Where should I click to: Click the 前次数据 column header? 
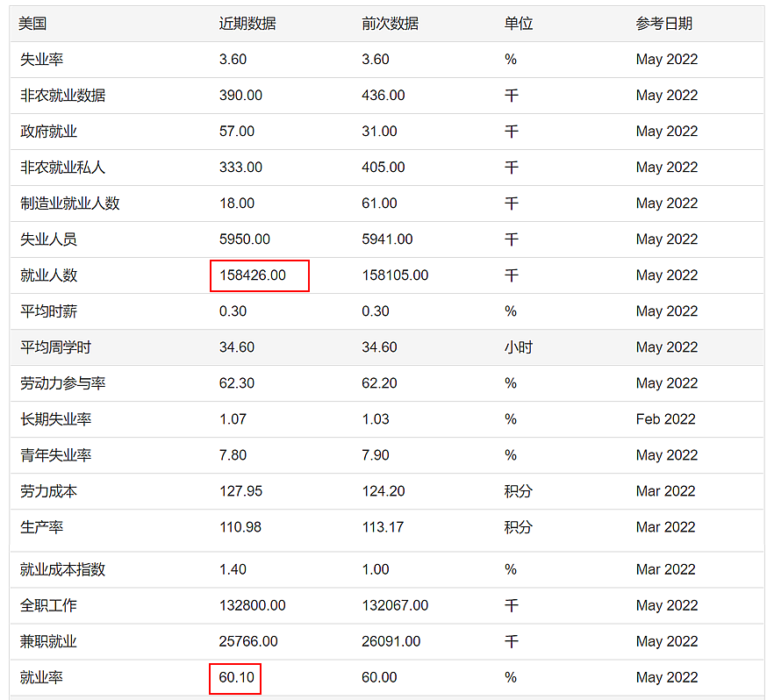[390, 24]
